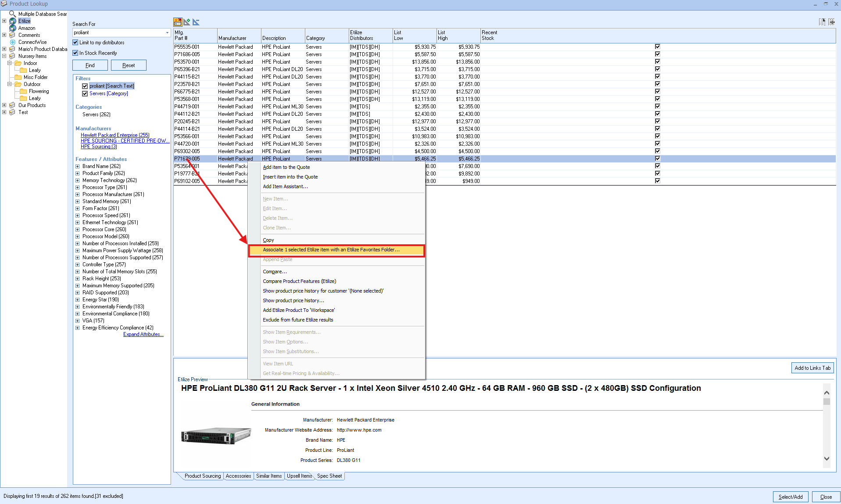841x504 pixels.
Task: Toggle the In Stock Recently checkbox
Action: pos(75,53)
